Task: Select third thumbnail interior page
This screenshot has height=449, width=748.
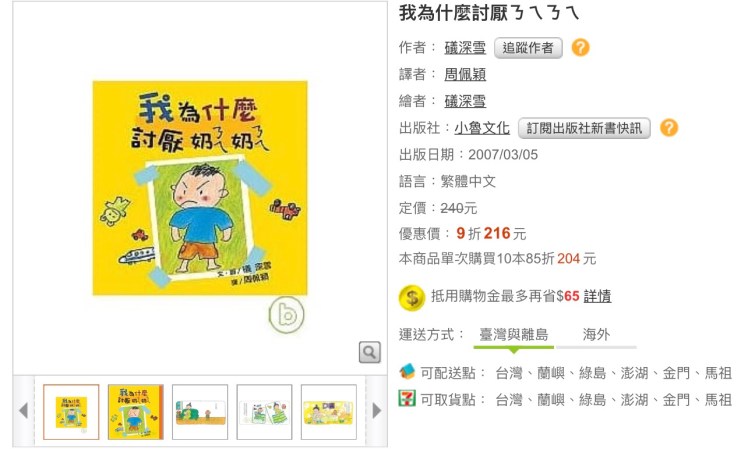Action: pos(200,412)
